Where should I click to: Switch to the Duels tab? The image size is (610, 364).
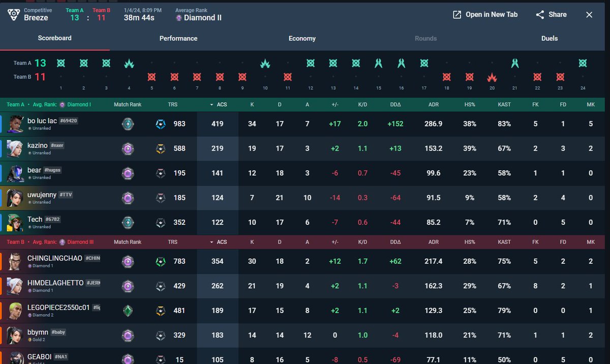click(550, 39)
